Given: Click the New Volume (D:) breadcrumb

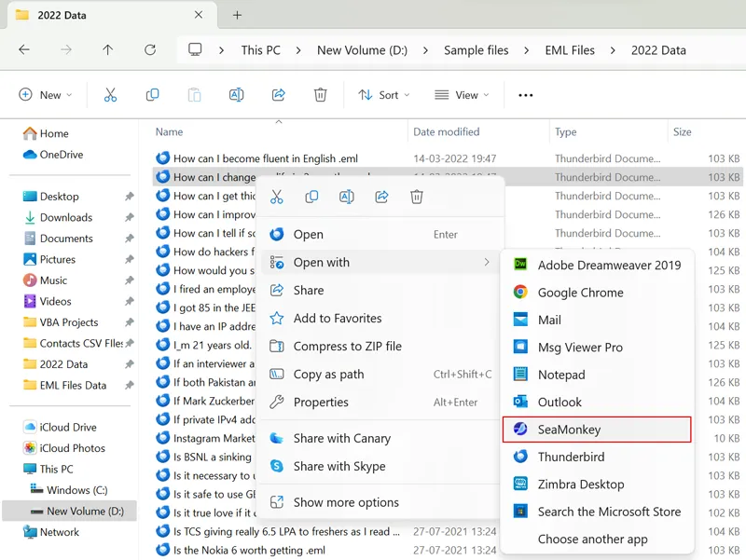Looking at the screenshot, I should pos(362,50).
